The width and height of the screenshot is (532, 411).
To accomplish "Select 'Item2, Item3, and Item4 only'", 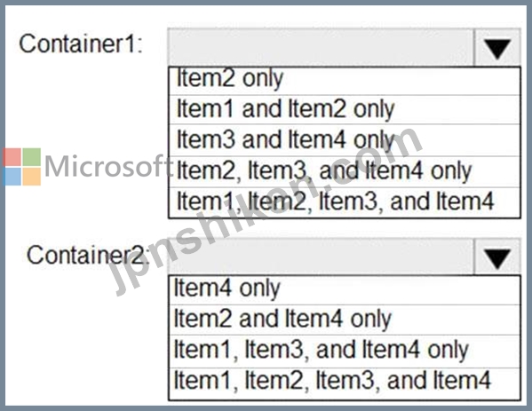I will pyautogui.click(x=345, y=171).
